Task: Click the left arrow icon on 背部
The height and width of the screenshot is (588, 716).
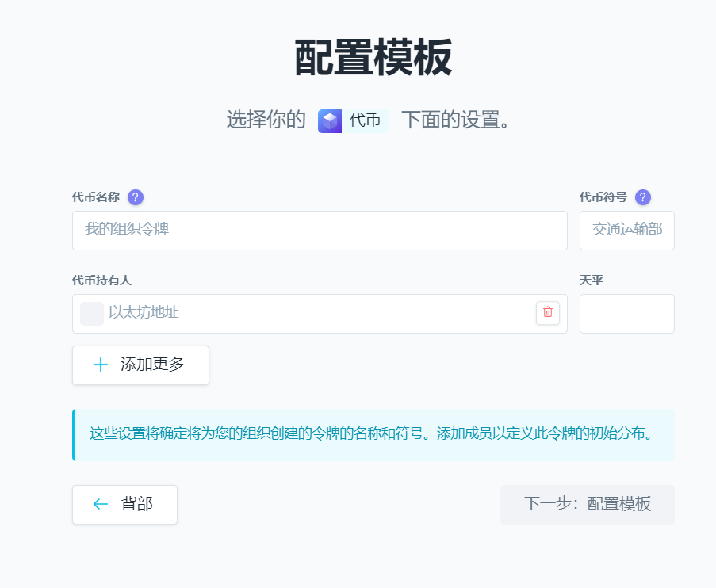Action: coord(99,504)
